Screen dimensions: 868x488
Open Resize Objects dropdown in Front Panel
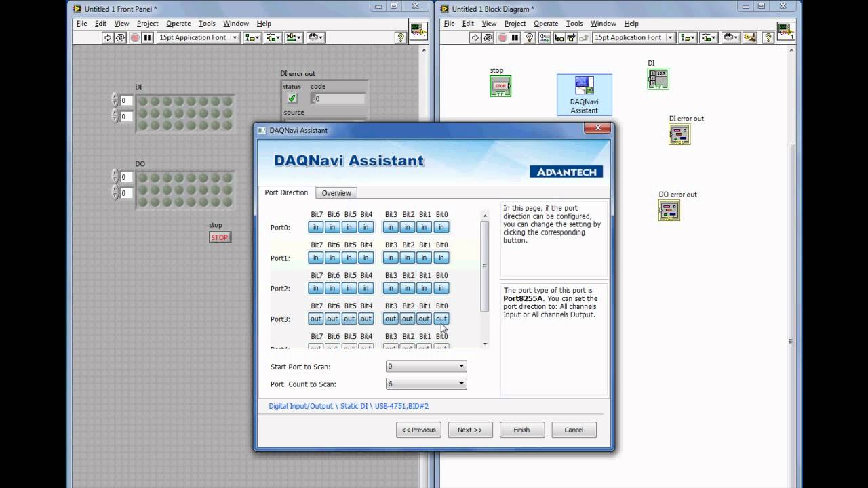point(294,37)
